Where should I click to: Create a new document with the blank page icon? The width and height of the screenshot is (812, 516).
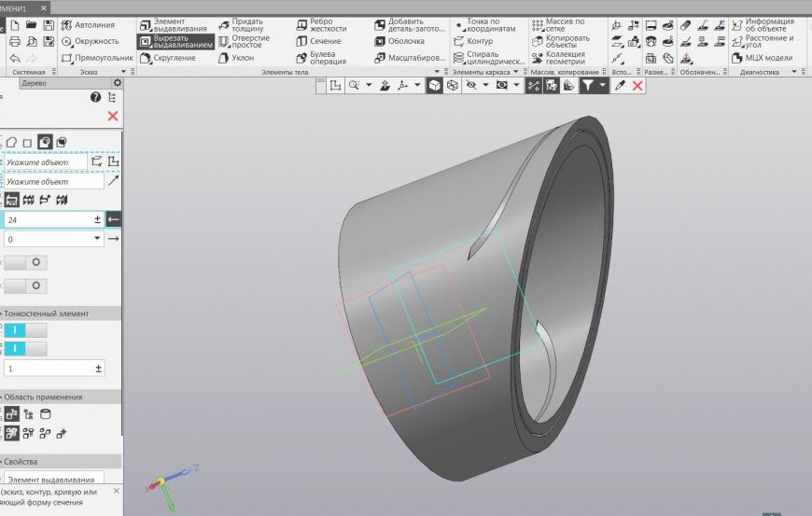pos(15,25)
